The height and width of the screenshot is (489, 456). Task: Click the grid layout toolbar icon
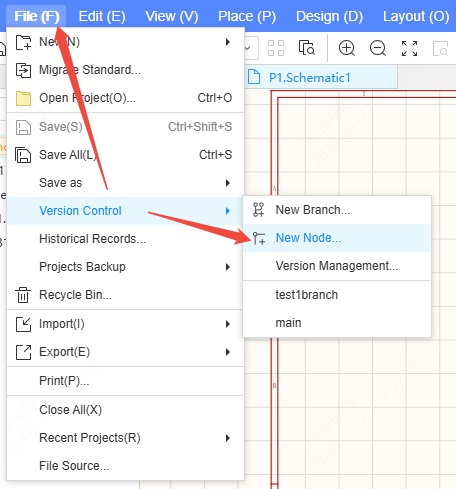276,48
